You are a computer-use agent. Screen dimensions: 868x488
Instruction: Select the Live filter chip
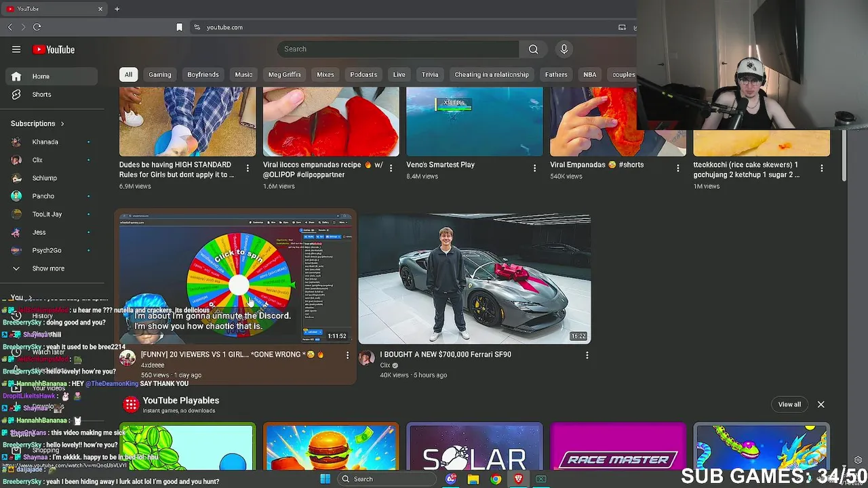click(x=399, y=75)
